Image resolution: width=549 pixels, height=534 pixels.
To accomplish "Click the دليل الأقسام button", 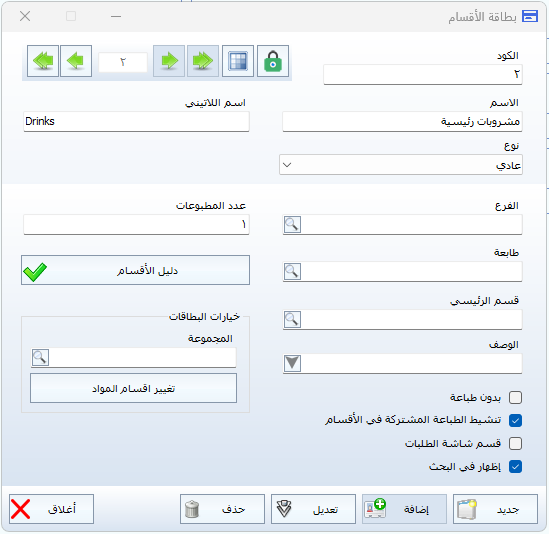I will point(135,270).
